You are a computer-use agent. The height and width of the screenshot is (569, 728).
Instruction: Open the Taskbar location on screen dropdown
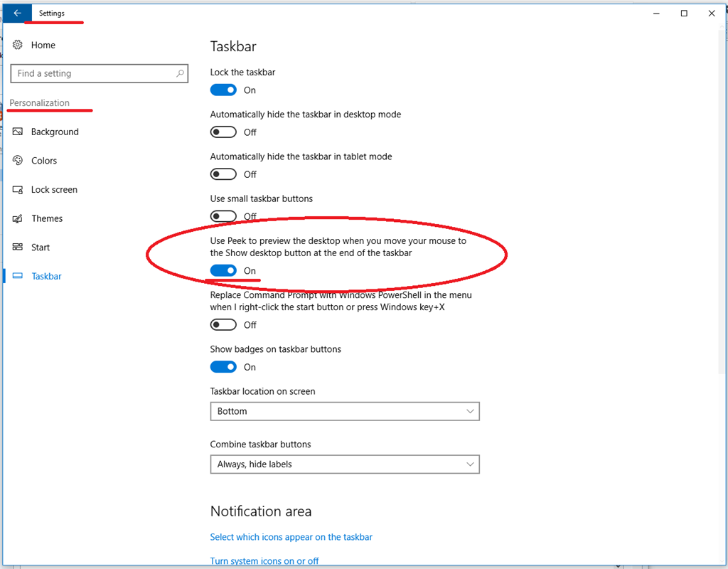click(345, 411)
